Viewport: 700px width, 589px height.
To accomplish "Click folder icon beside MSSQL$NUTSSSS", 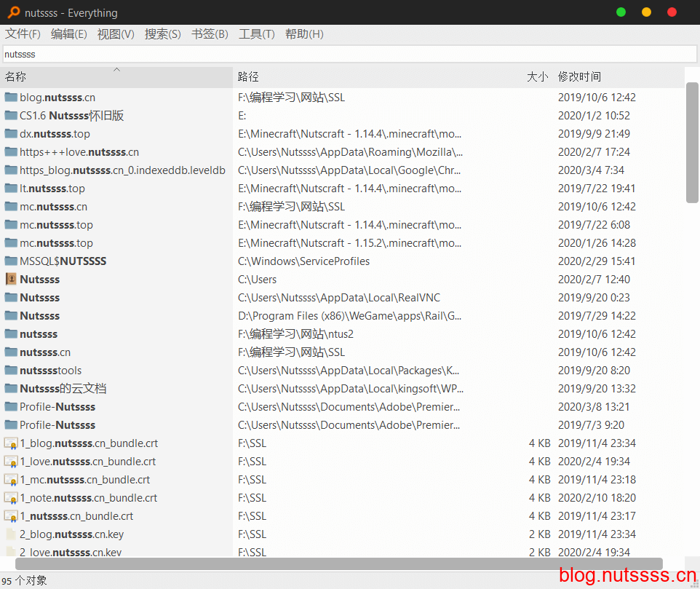I will pos(11,261).
